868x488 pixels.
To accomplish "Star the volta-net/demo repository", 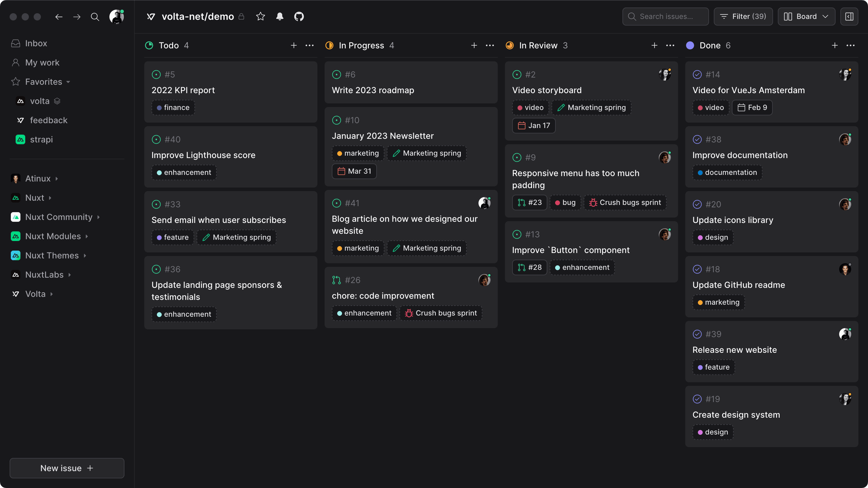I will [261, 17].
